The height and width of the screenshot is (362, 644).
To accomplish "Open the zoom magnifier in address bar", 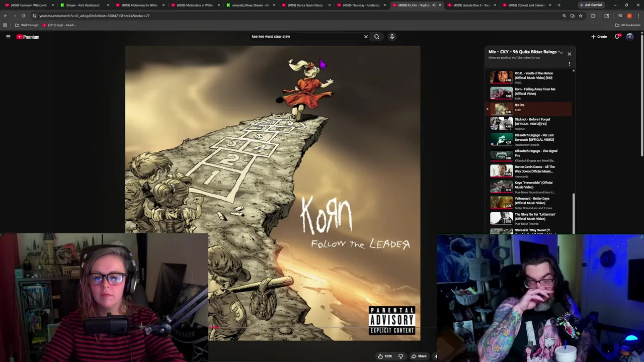I will tap(564, 16).
